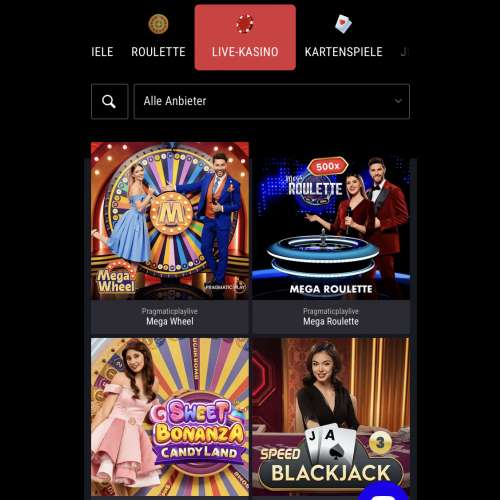This screenshot has height=500, width=500.
Task: Open the Alle Anbieter provider dropdown
Action: tap(272, 101)
